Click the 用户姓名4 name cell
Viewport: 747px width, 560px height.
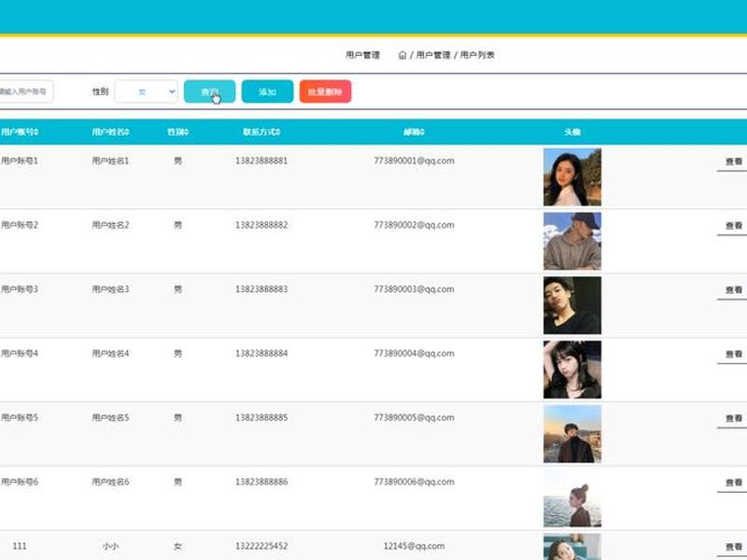[110, 354]
